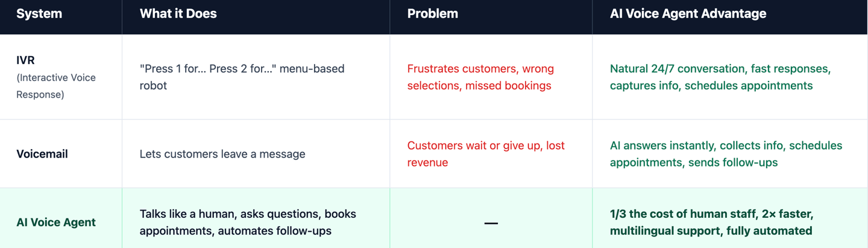Click the AI Voice Agent Advantage header
This screenshot has height=248, width=868.
(x=688, y=14)
